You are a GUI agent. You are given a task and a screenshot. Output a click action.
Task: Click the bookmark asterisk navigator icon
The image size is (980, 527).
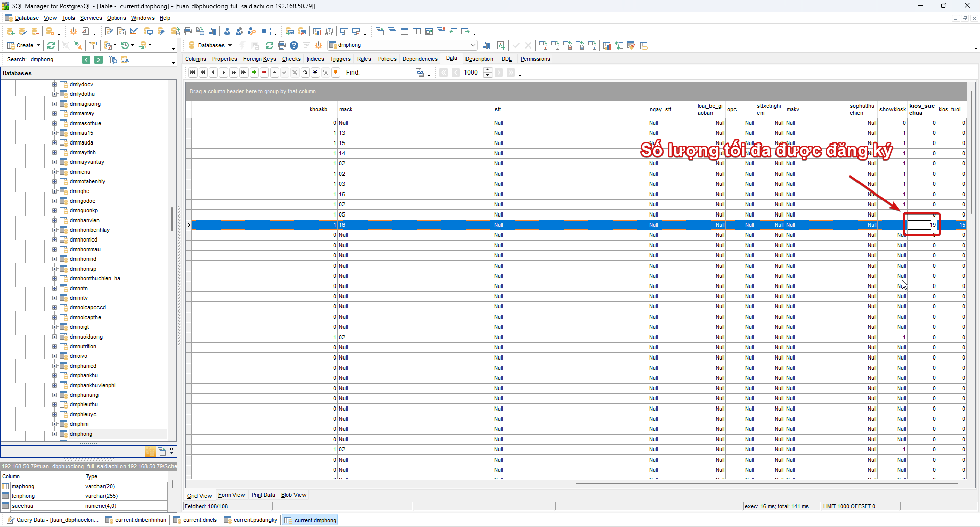coord(315,73)
